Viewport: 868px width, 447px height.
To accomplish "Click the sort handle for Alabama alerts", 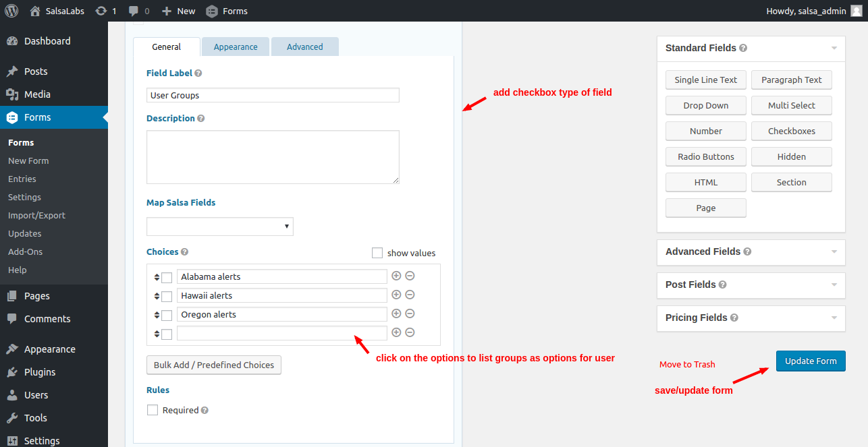I will click(x=157, y=277).
